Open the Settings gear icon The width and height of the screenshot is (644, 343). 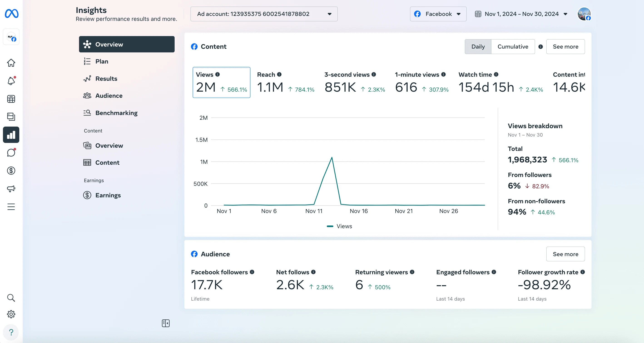[11, 314]
